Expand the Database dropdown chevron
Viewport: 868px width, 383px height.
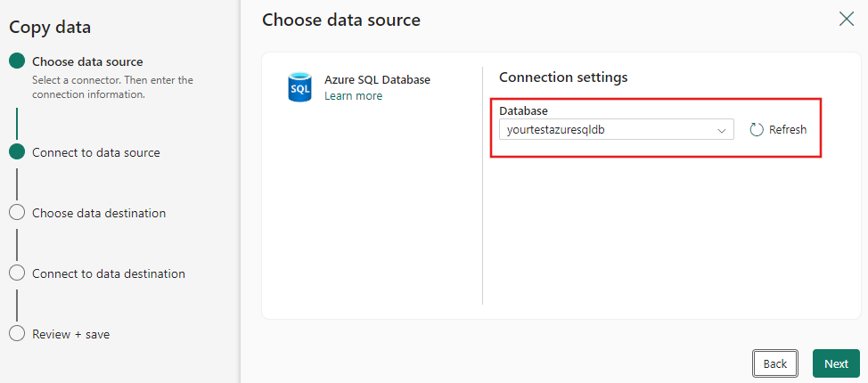point(721,130)
